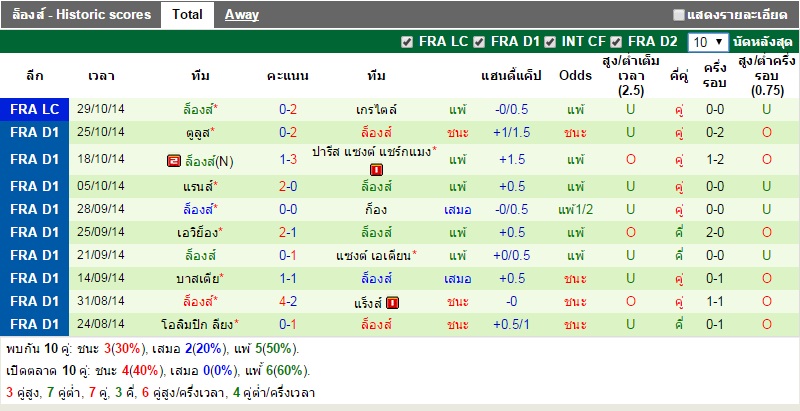Open the 1-3 score link
The height and width of the screenshot is (411, 800).
tap(287, 160)
